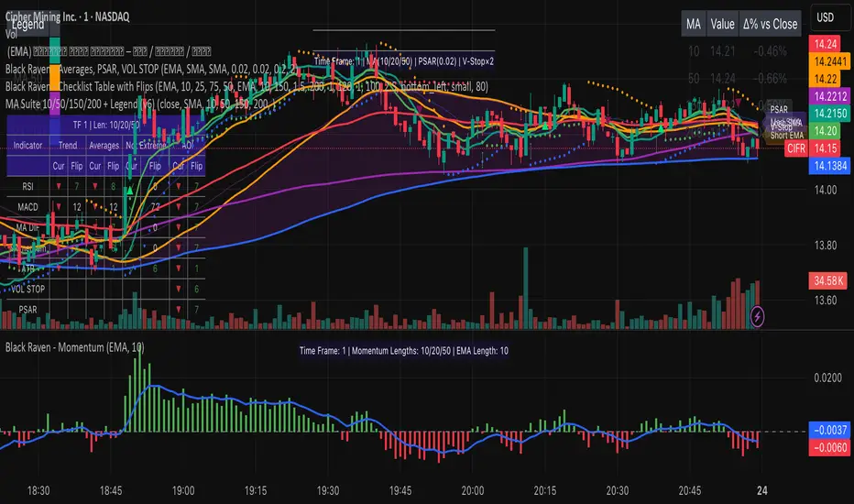Click the 14.00 price axis label
This screenshot has height=504, width=854.
825,191
